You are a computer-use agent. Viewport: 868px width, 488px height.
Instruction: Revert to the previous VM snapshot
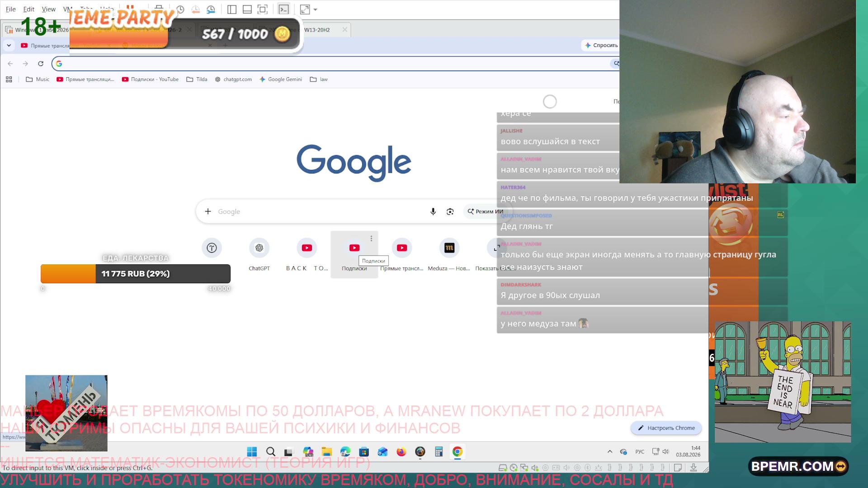195,9
